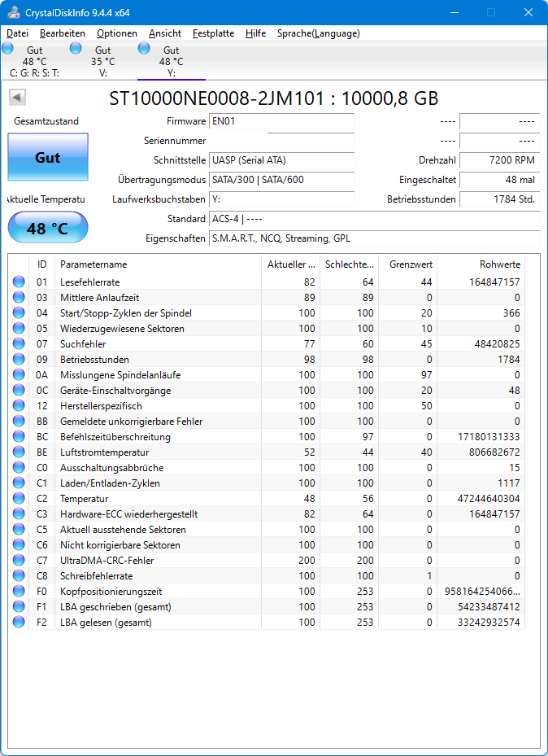Image resolution: width=548 pixels, height=756 pixels.
Task: Click status orb for ID 09 Betriebsstunden row
Action: [19, 359]
